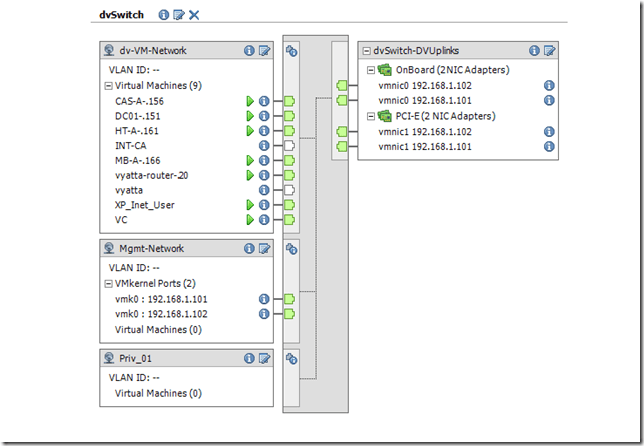Click info icon for dvSwitch-DVUplinks

click(x=535, y=50)
